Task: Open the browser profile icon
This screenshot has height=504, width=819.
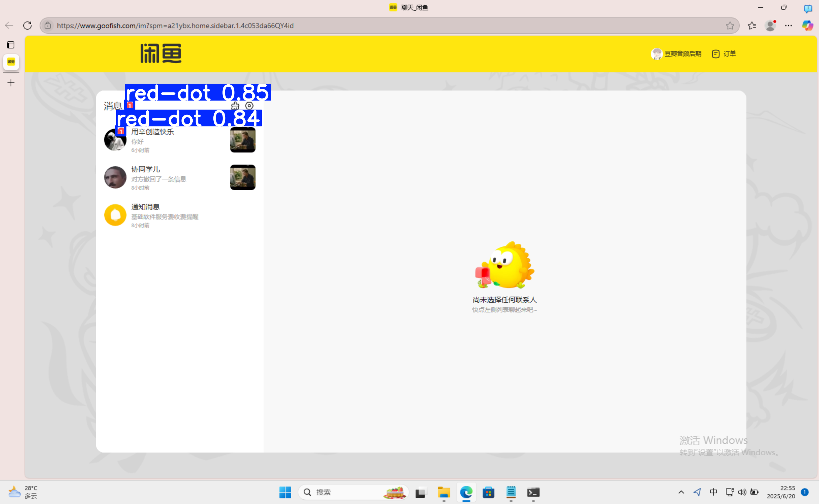Action: point(770,26)
